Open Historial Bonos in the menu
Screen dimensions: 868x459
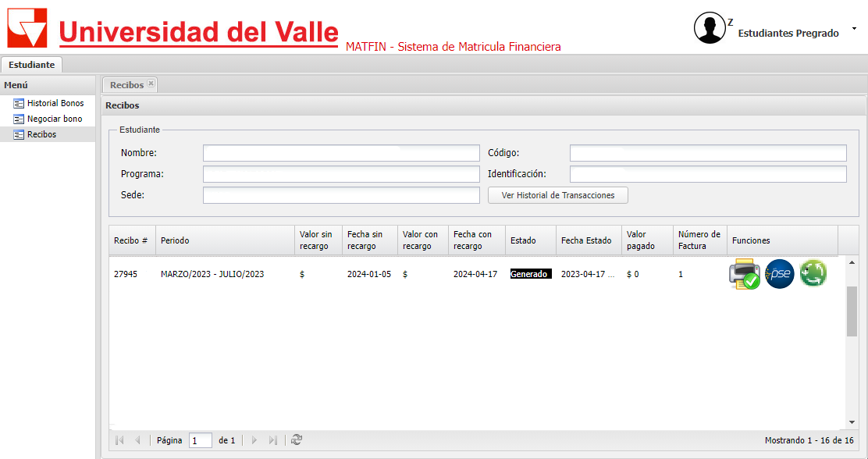55,103
